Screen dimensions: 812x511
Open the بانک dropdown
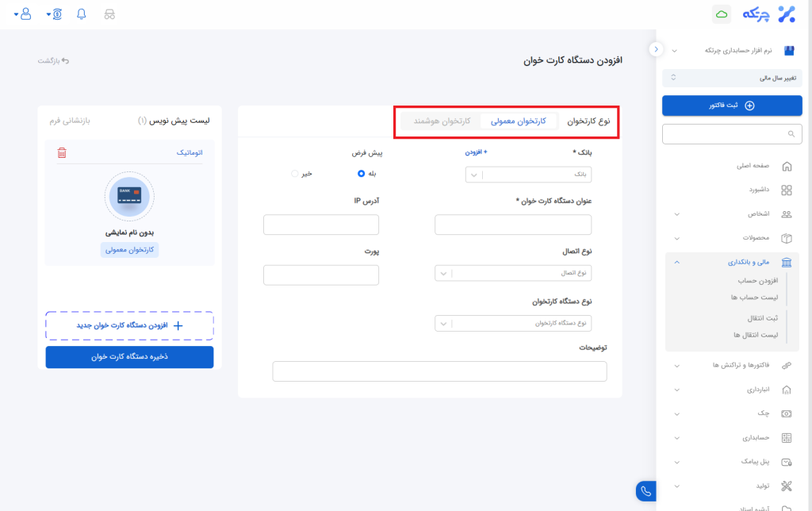click(528, 174)
